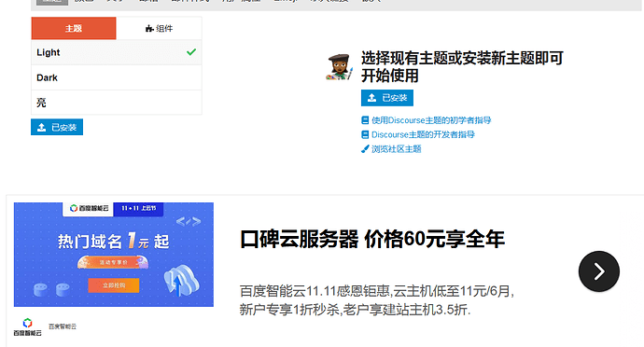Switch to the 组件 tab
Viewport: 644px width, 347px height.
[159, 28]
